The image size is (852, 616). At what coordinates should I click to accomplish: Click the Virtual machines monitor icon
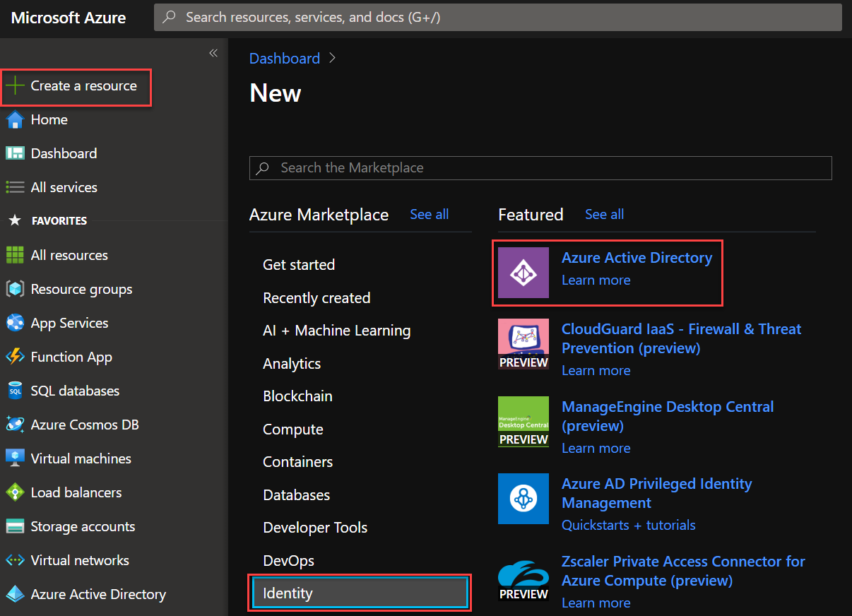coord(15,458)
